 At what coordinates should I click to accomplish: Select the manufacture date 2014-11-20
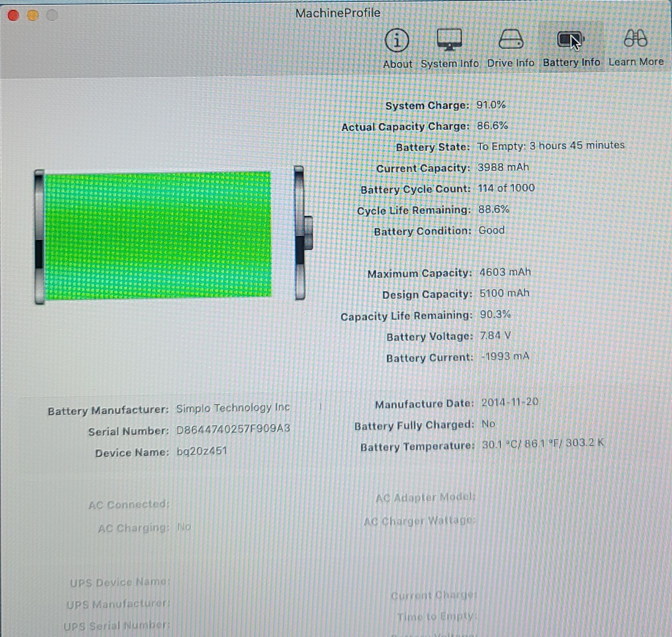point(509,402)
